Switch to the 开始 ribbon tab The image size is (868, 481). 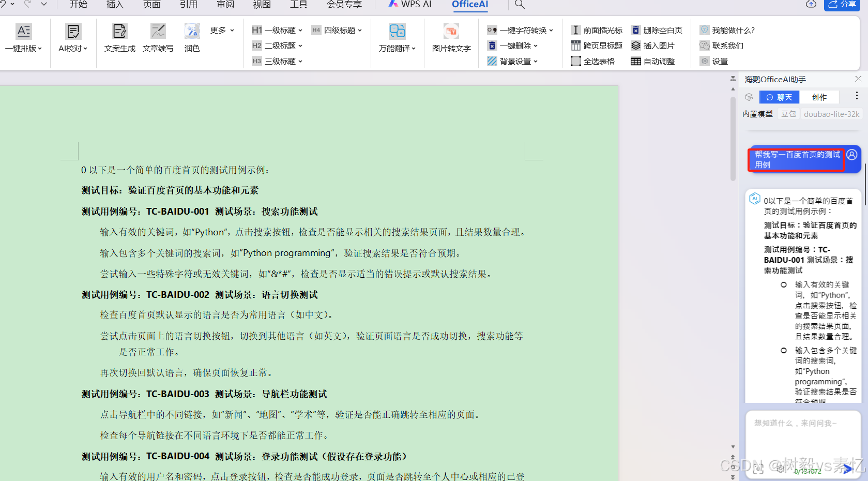point(79,5)
